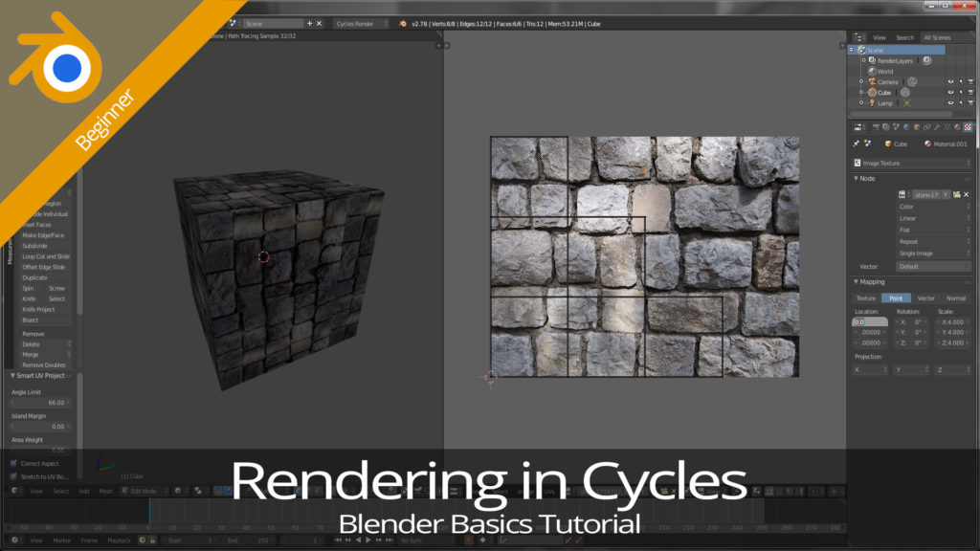Open the Color color-space dropdown
The height and width of the screenshot is (551, 980).
click(x=934, y=207)
